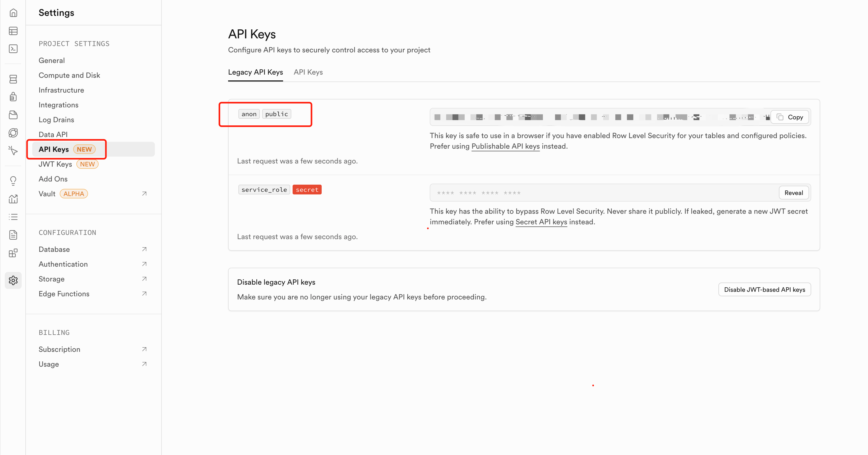This screenshot has height=455, width=868.
Task: Open the Reports chart icon
Action: click(x=13, y=199)
